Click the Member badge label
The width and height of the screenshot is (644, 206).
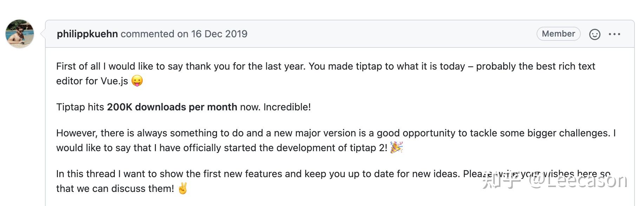(558, 34)
